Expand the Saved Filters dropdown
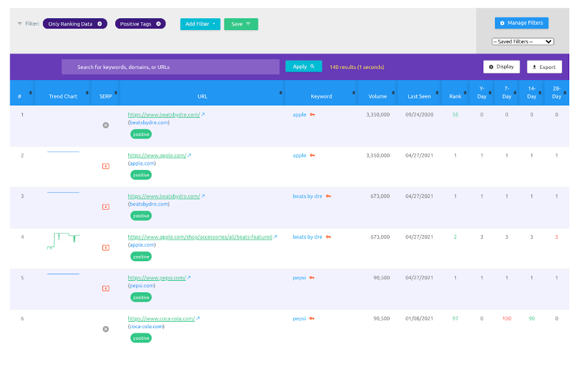Screen dimensions: 581x392 click(x=522, y=42)
